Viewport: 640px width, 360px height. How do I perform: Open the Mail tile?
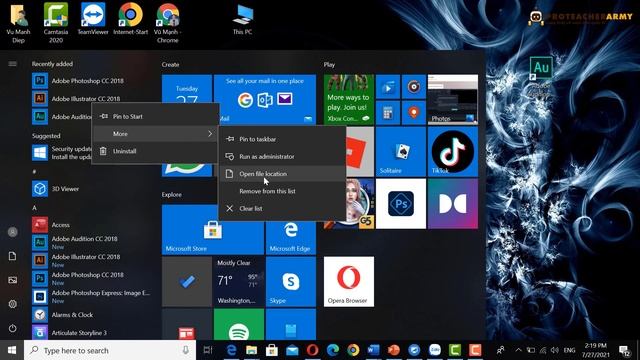265,100
